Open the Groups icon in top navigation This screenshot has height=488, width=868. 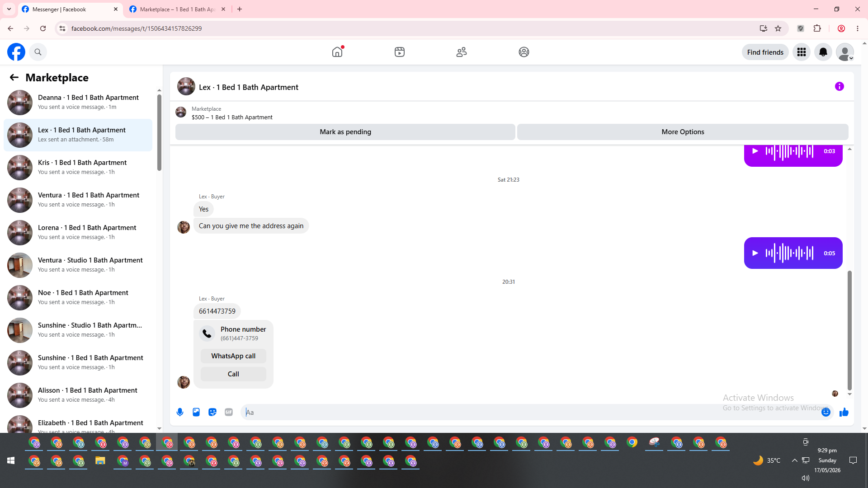click(524, 52)
